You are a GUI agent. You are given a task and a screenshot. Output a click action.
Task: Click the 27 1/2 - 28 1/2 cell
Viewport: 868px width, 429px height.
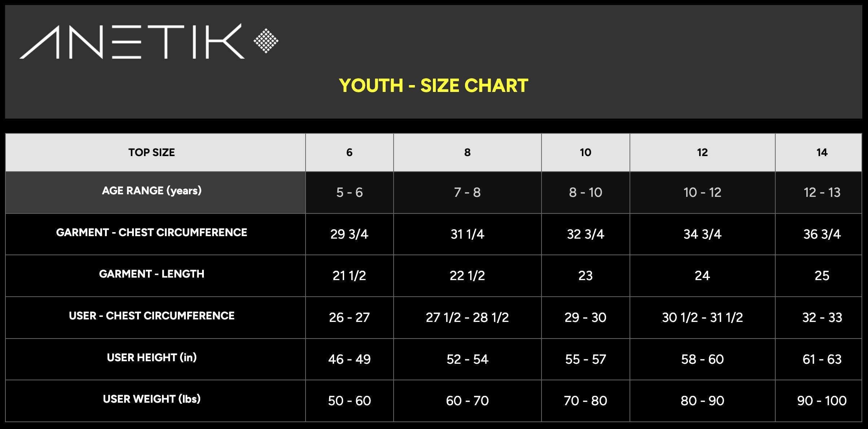[x=467, y=318]
